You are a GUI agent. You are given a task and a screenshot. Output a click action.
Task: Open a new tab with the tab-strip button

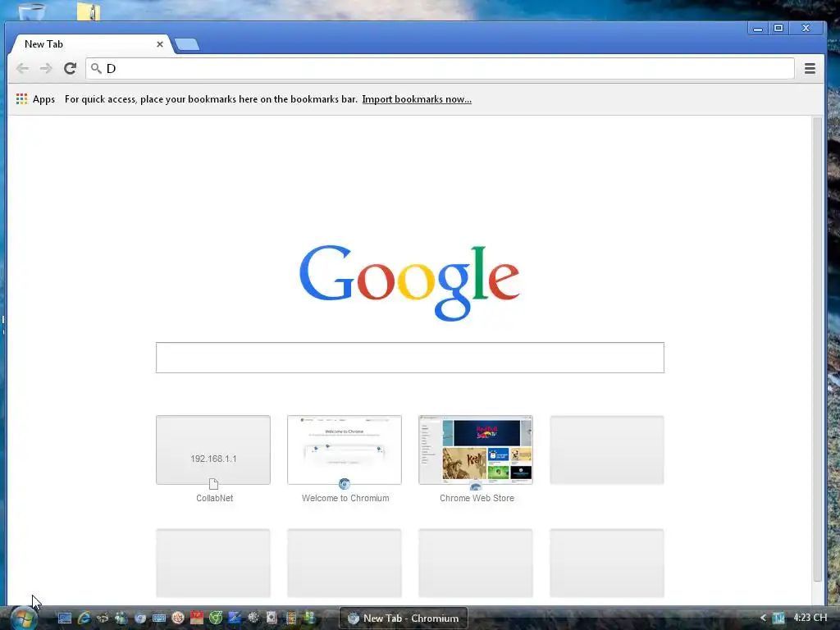187,44
